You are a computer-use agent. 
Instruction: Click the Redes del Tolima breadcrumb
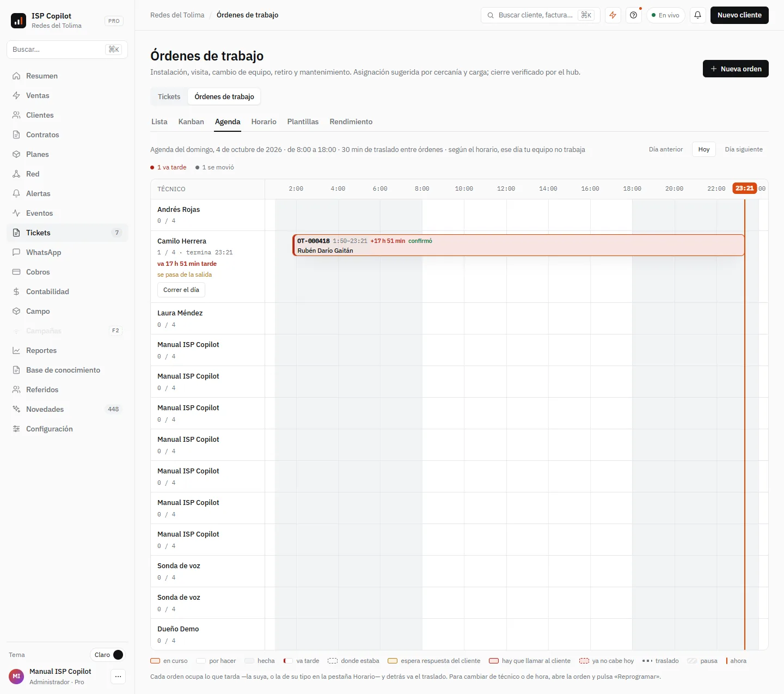coord(177,15)
